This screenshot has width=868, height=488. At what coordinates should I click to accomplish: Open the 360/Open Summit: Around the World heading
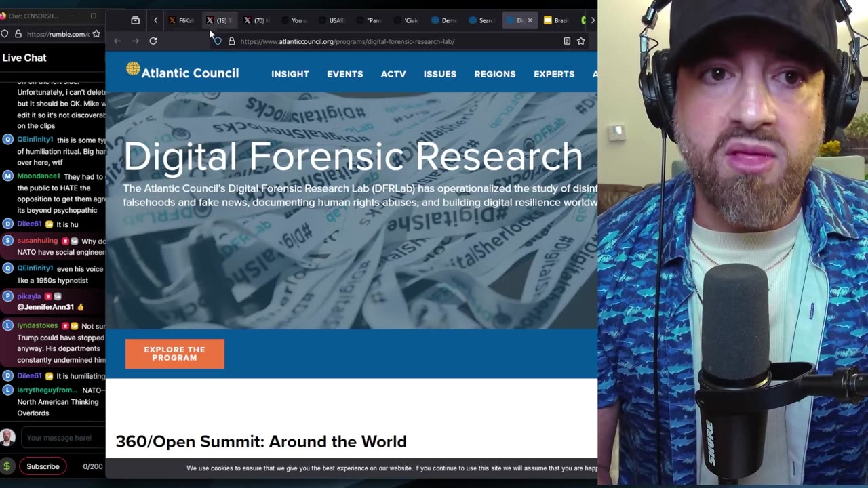pyautogui.click(x=261, y=442)
